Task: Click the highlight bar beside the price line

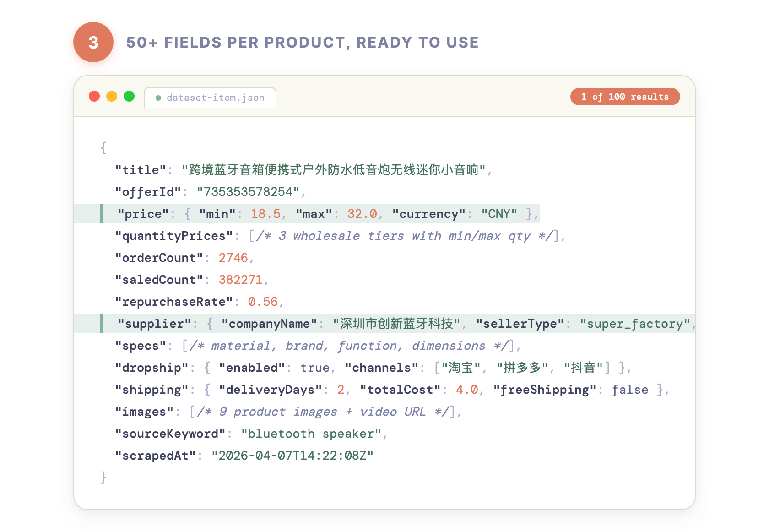Action: coord(102,213)
